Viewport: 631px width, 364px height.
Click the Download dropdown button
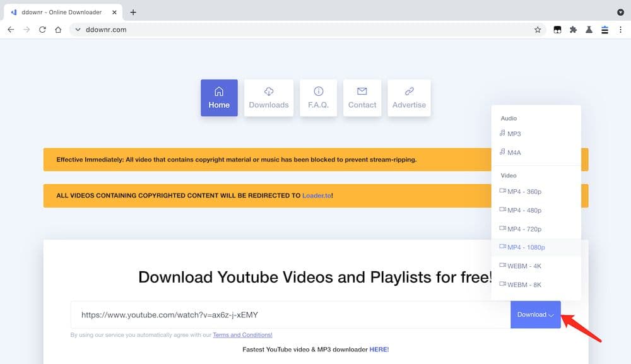(x=536, y=315)
